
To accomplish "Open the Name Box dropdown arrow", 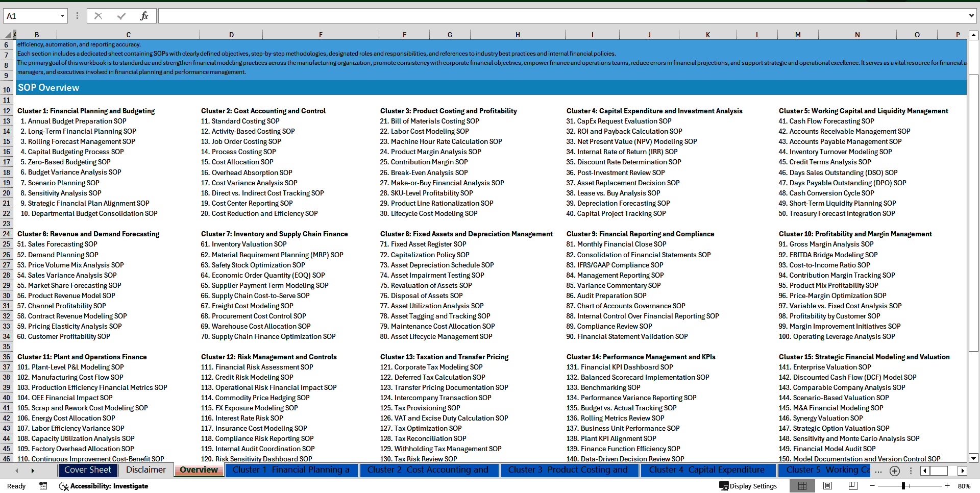I will click(63, 16).
